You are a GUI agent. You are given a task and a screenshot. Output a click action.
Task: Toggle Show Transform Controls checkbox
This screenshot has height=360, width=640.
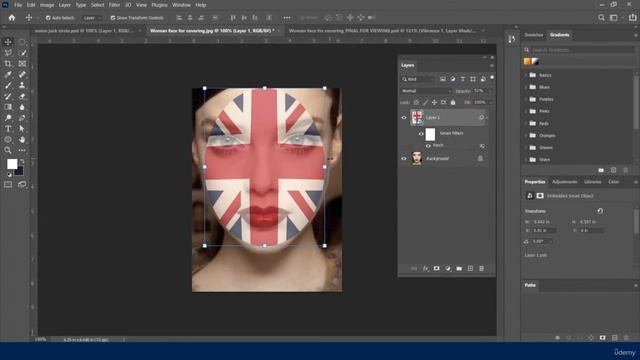(x=113, y=18)
